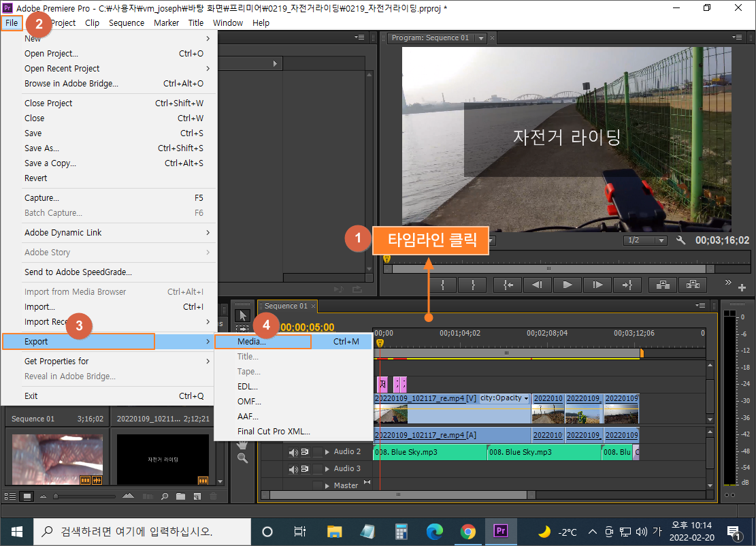Select the Sequence 01 thumbnail in Project panel

57,459
